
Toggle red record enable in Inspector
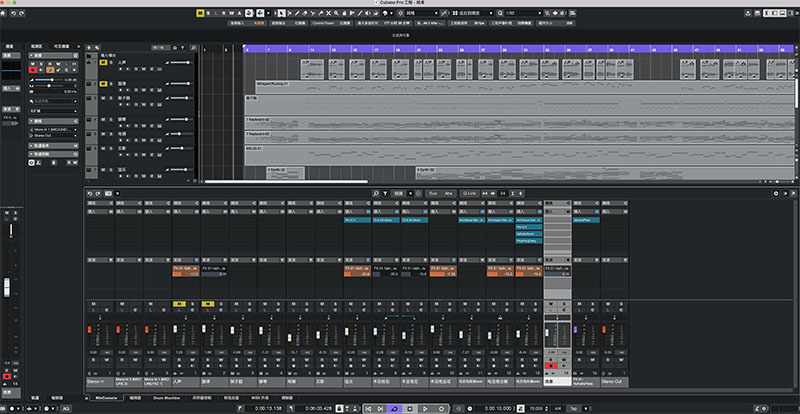[33, 69]
